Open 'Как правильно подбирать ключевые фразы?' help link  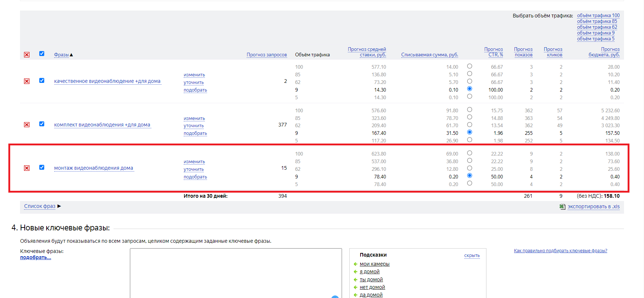click(x=560, y=251)
